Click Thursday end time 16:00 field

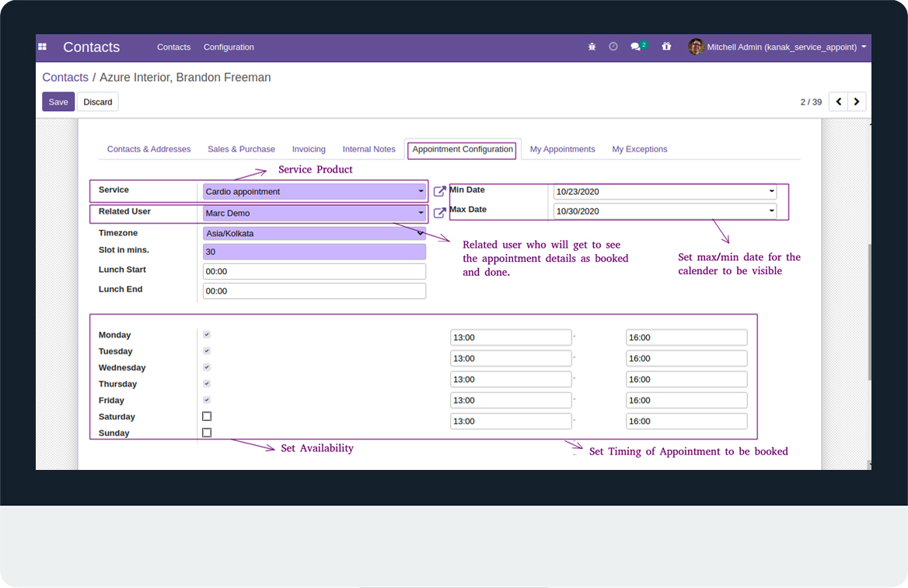[686, 400]
